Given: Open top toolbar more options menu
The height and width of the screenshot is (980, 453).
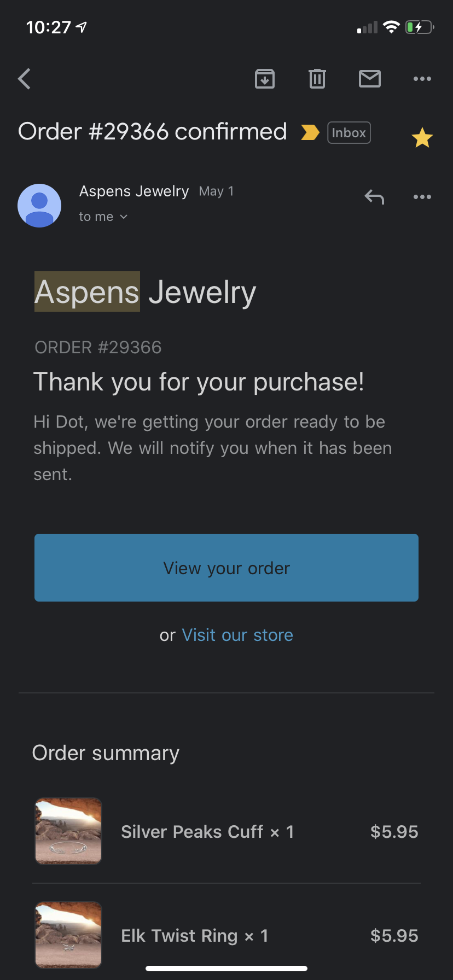Looking at the screenshot, I should point(422,79).
